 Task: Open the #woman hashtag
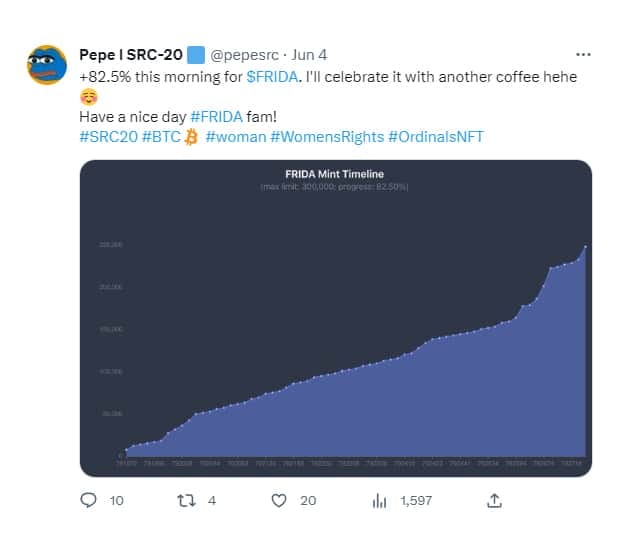[x=235, y=136]
